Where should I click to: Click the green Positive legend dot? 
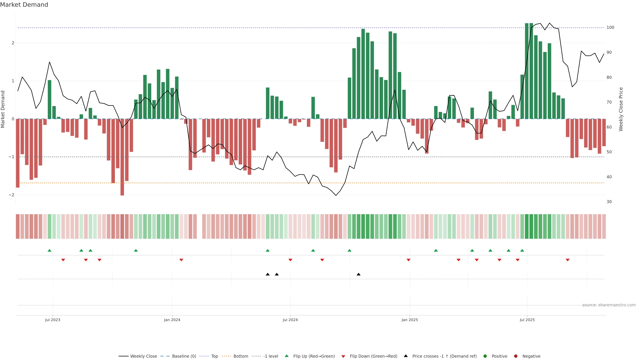(x=485, y=356)
